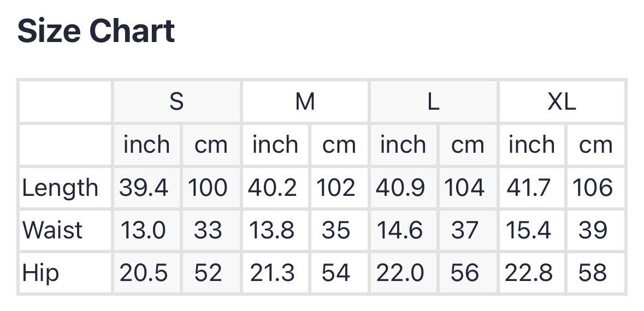Click the 54 cm hip cell
Viewport: 644px width, 311px height.
pos(336,273)
